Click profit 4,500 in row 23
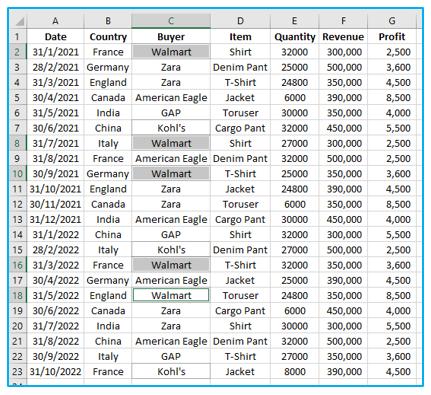Image resolution: width=431 pixels, height=395 pixels. (x=392, y=372)
